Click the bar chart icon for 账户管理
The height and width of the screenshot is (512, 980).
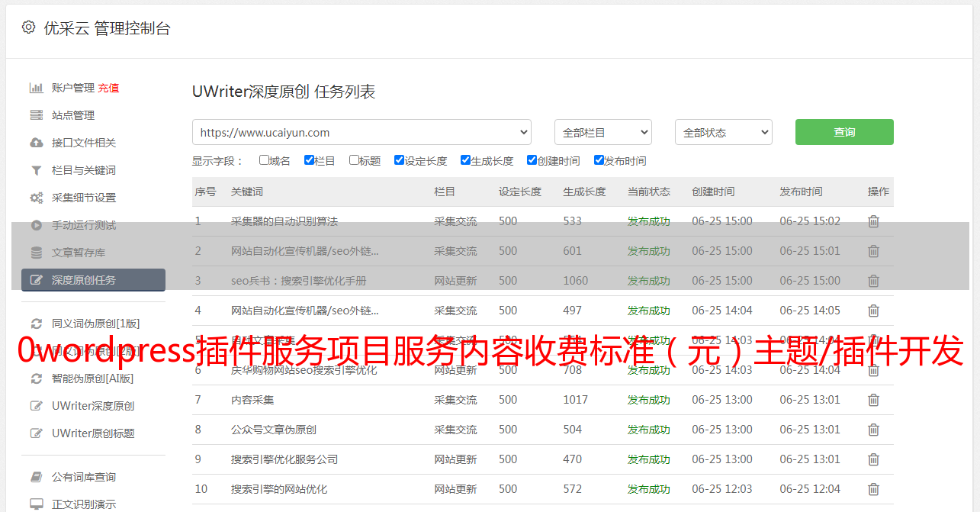(36, 88)
